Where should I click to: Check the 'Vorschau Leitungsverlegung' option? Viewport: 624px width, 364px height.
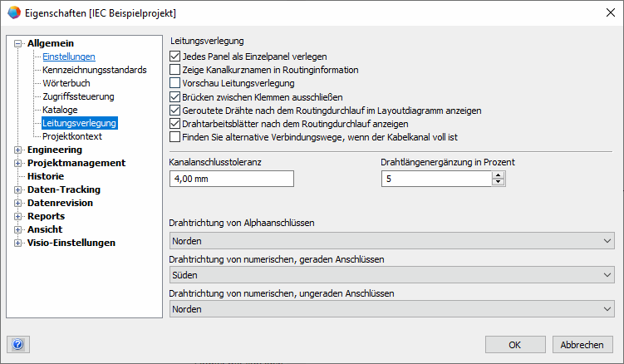[x=174, y=83]
